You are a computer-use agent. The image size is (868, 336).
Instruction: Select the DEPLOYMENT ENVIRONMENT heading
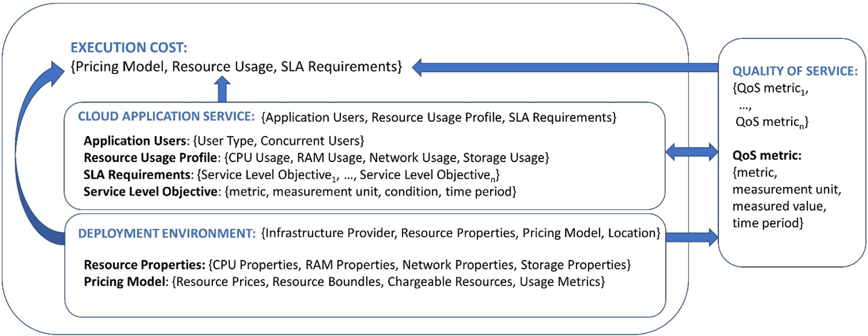pyautogui.click(x=167, y=233)
